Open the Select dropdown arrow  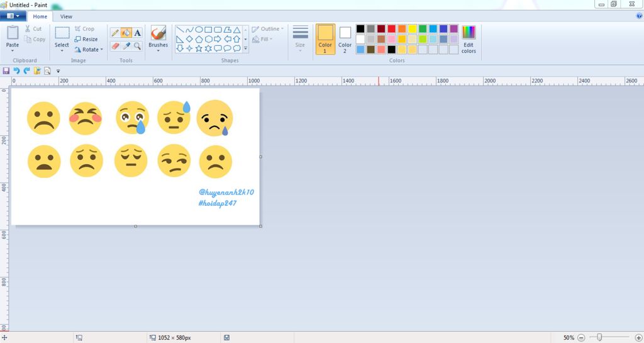62,50
